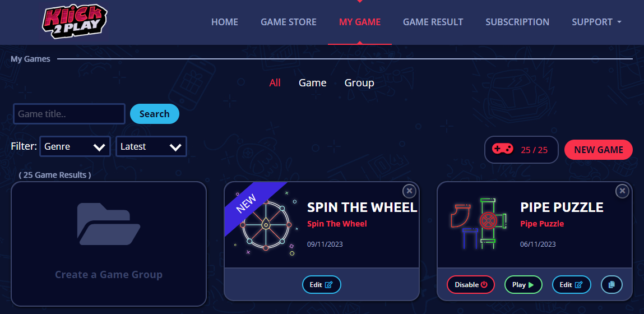
Task: Click the New Game button
Action: (x=599, y=150)
